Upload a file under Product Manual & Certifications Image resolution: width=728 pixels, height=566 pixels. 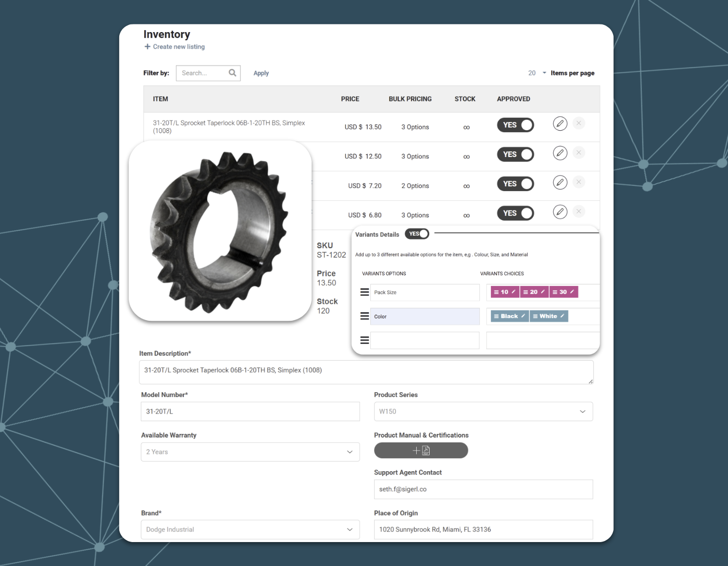tap(421, 450)
